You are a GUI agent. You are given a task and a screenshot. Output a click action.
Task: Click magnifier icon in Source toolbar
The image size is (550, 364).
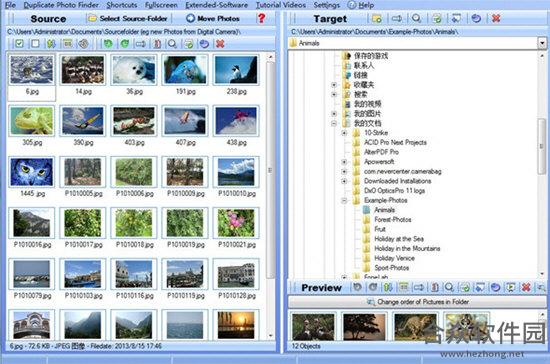[172, 44]
